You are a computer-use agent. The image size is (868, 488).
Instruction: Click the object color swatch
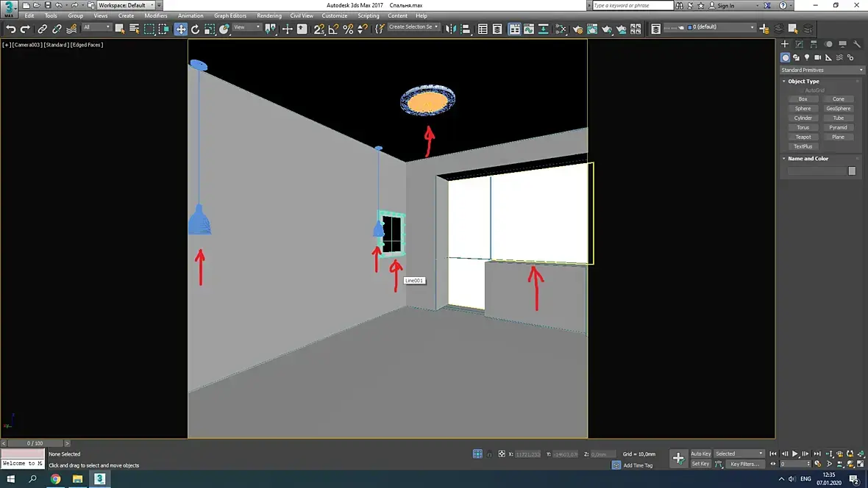point(852,171)
